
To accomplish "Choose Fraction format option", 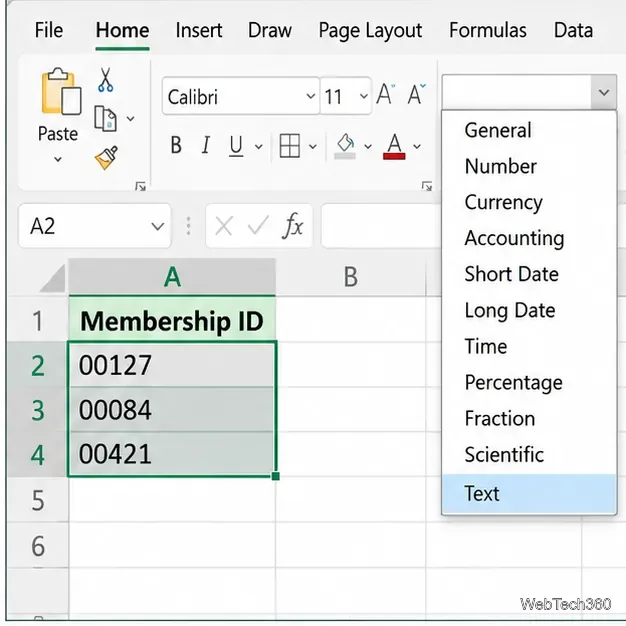I will tap(529, 418).
